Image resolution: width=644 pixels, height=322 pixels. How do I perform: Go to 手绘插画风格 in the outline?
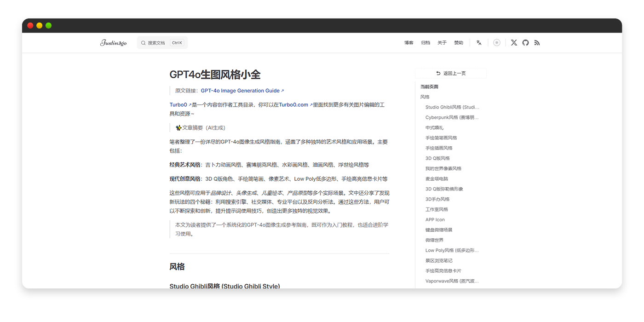click(439, 148)
